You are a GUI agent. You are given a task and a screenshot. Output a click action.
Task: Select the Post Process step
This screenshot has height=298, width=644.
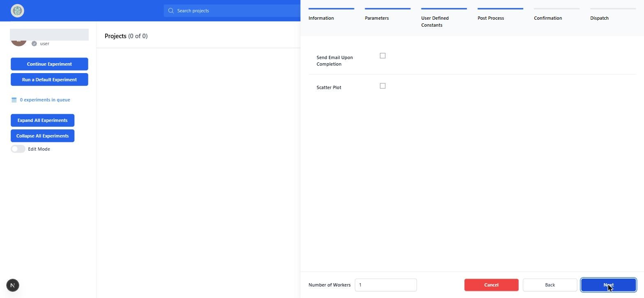click(x=500, y=15)
